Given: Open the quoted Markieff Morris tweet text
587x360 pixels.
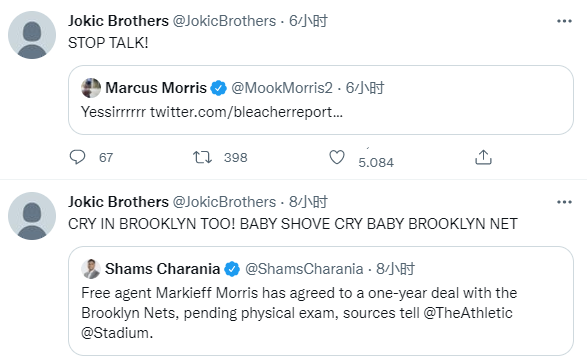Looking at the screenshot, I should pyautogui.click(x=299, y=313).
